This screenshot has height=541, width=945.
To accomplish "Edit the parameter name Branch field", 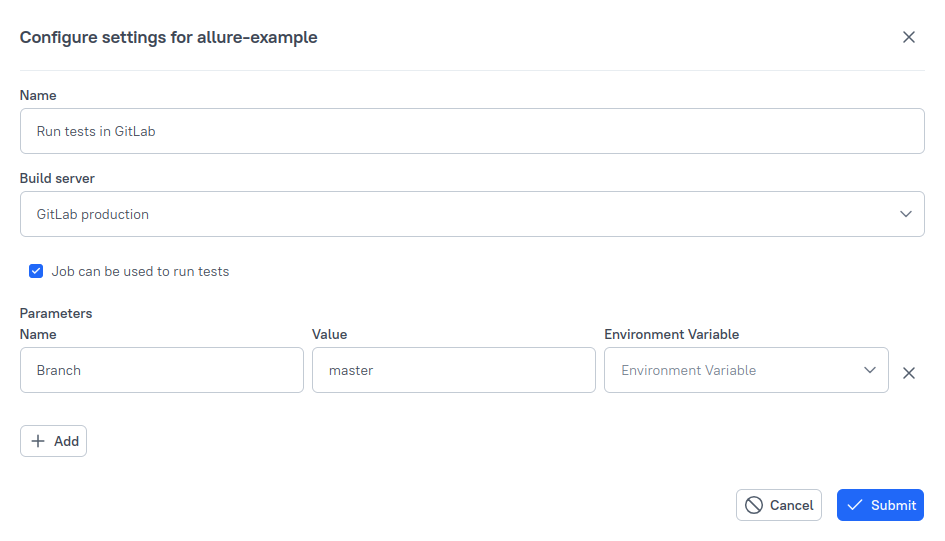I will tap(162, 370).
